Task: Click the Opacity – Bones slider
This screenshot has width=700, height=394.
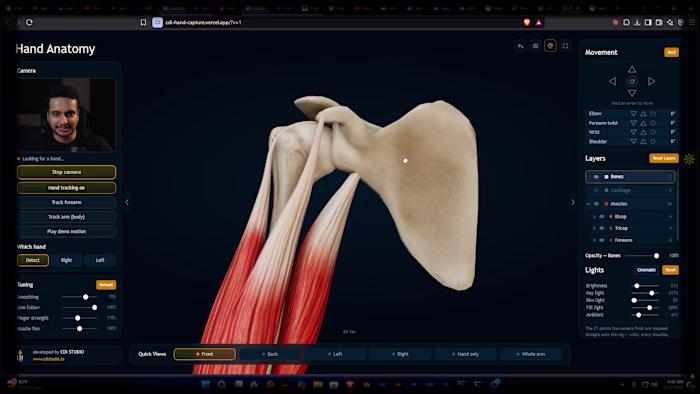Action: click(x=642, y=256)
